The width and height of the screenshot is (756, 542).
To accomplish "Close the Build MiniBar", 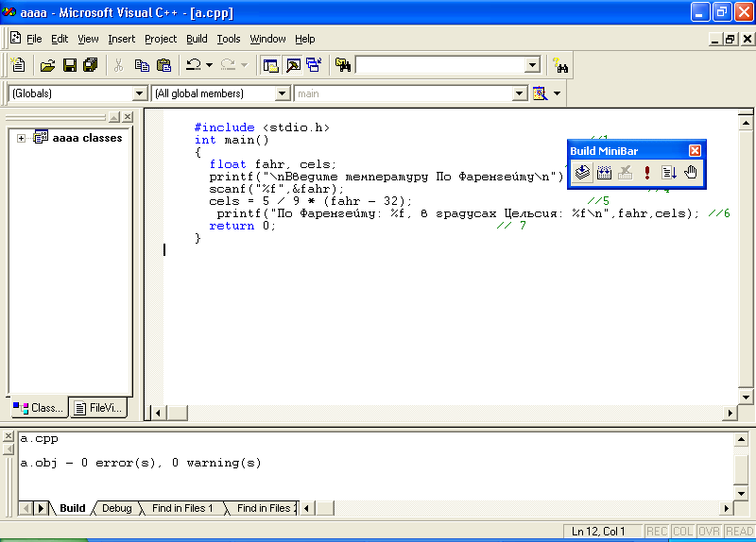I will pos(695,151).
